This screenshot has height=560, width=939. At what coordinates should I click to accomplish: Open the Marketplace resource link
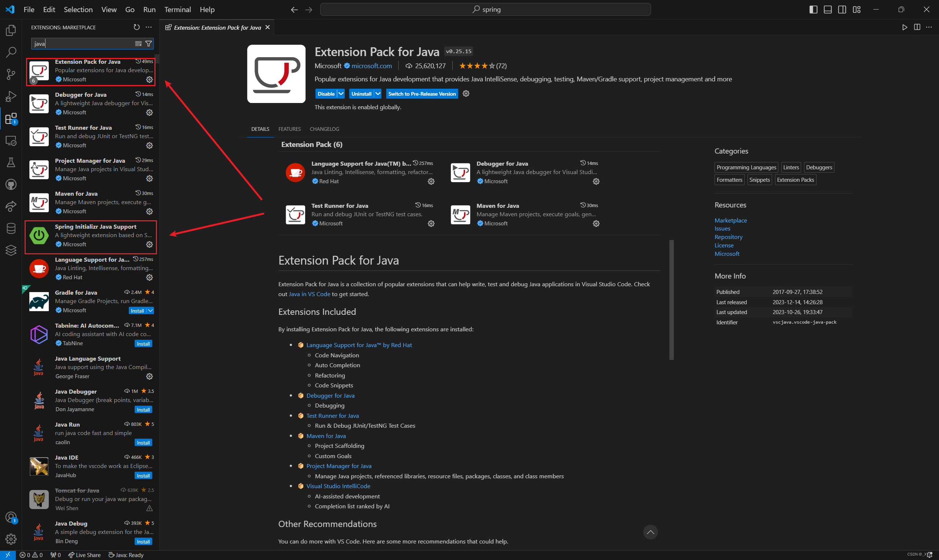coord(731,220)
